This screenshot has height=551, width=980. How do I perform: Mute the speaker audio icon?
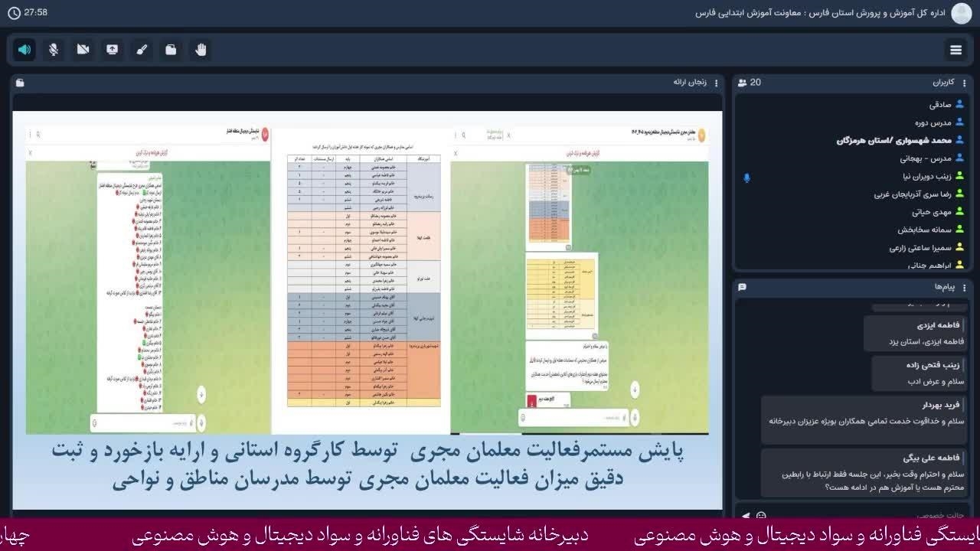click(24, 50)
